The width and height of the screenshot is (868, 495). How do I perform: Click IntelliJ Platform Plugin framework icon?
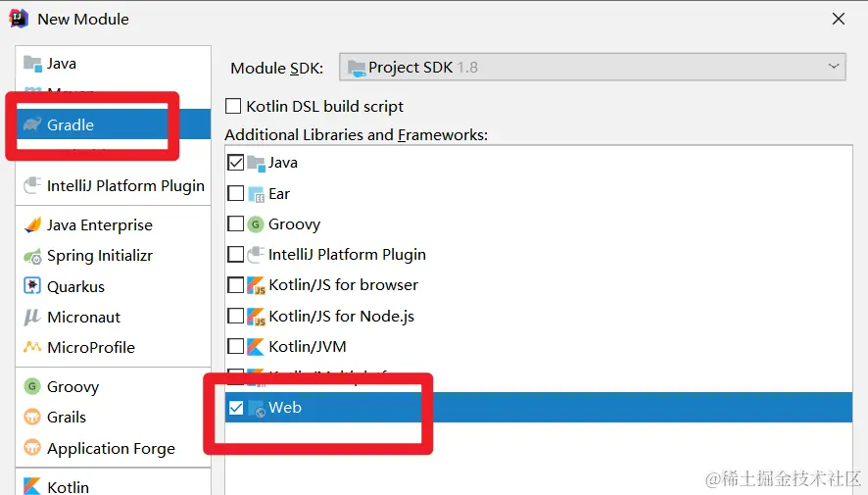tap(256, 254)
